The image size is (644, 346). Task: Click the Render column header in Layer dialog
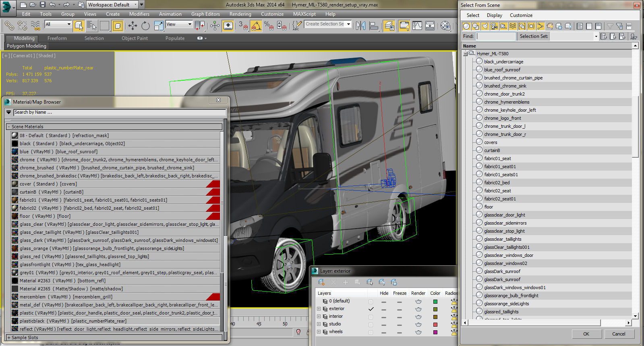[x=418, y=293]
